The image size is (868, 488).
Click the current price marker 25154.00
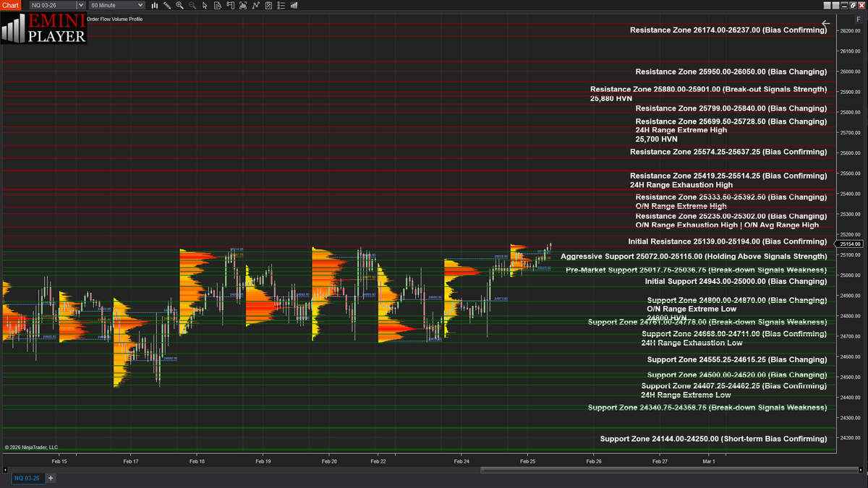pyautogui.click(x=850, y=244)
